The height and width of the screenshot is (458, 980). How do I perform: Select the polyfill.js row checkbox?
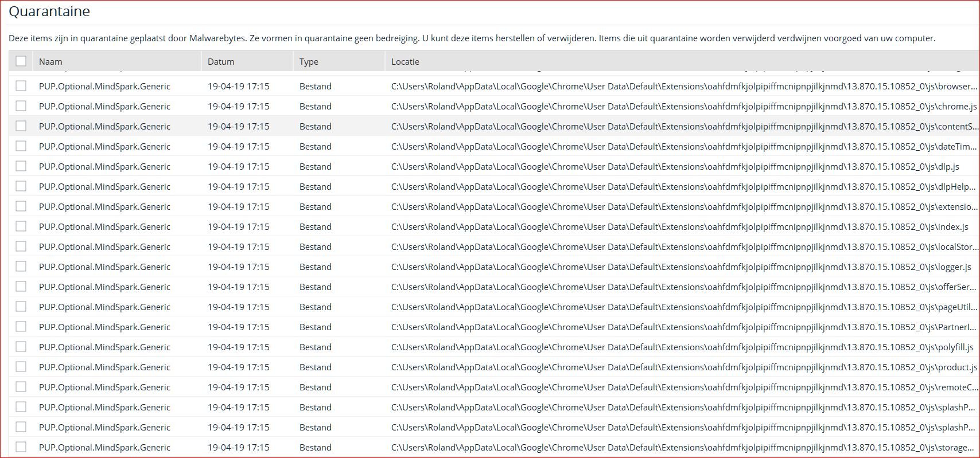pos(21,346)
